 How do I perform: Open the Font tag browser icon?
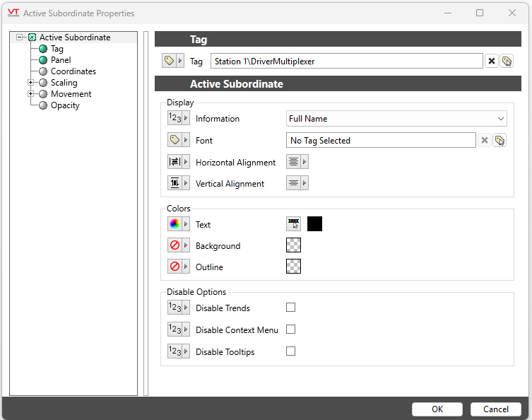pyautogui.click(x=500, y=141)
